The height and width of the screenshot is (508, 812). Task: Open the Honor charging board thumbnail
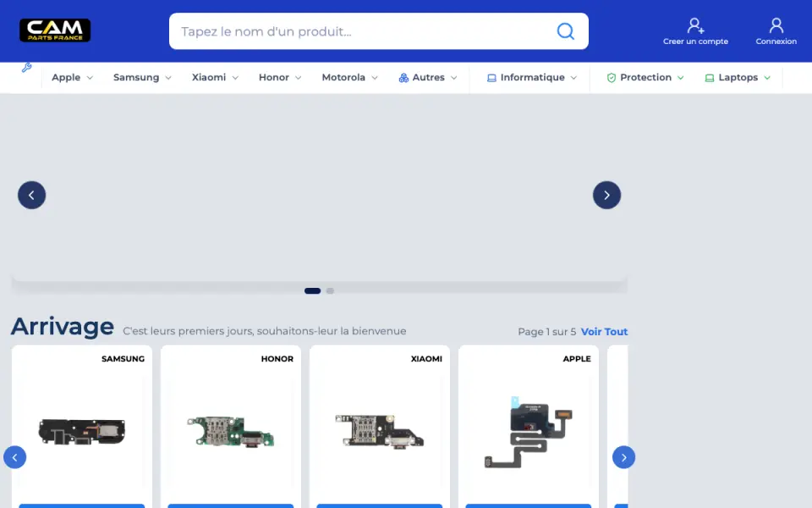pyautogui.click(x=230, y=431)
